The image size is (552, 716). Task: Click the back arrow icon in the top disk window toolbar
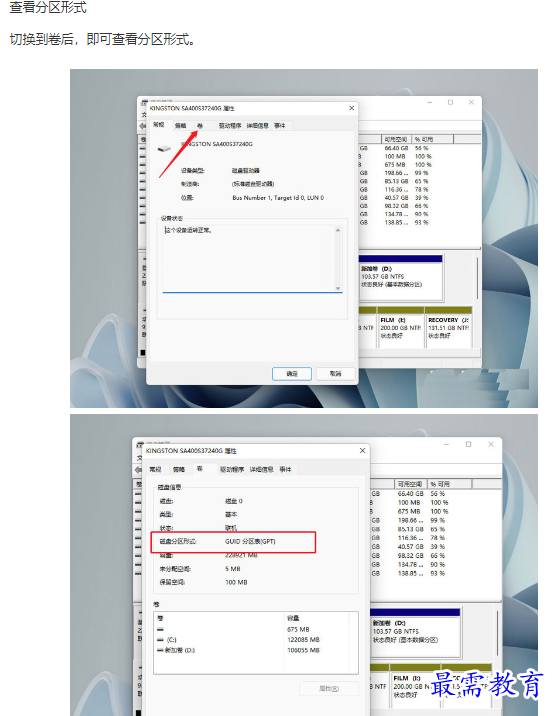pos(142,126)
